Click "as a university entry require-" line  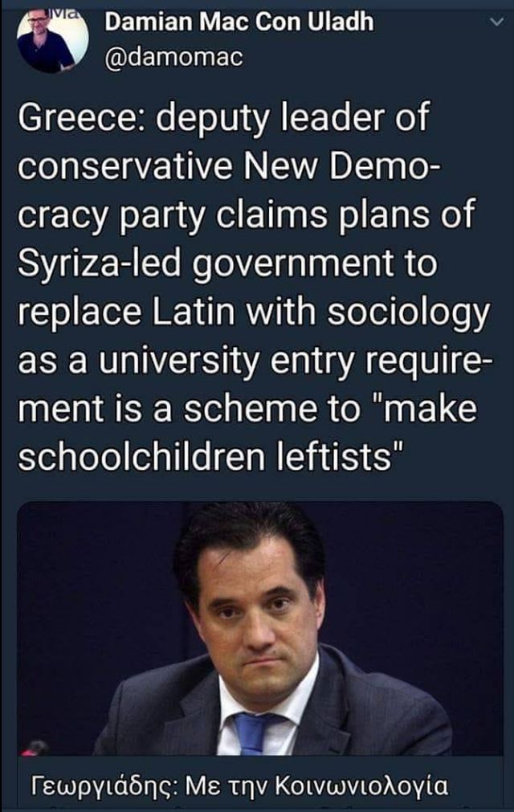[255, 361]
